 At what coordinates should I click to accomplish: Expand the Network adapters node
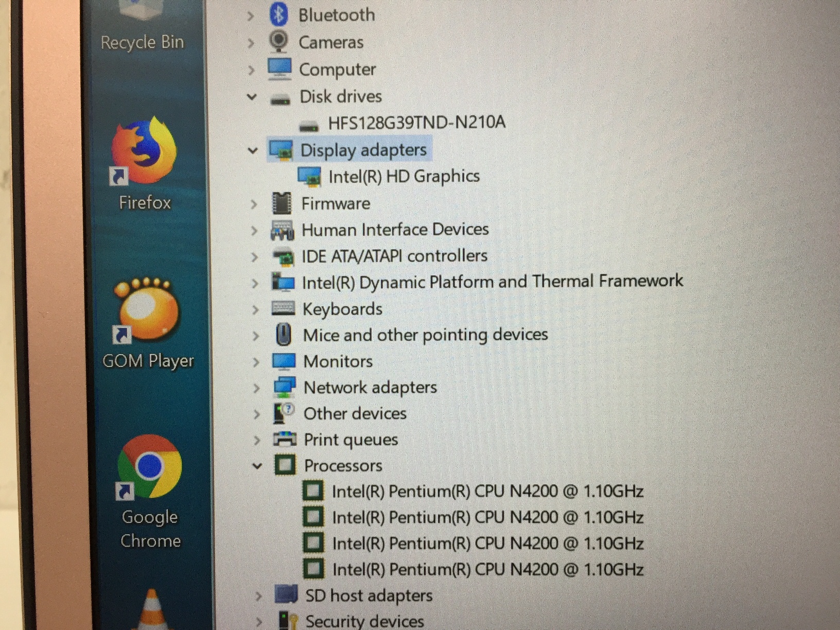[256, 388]
